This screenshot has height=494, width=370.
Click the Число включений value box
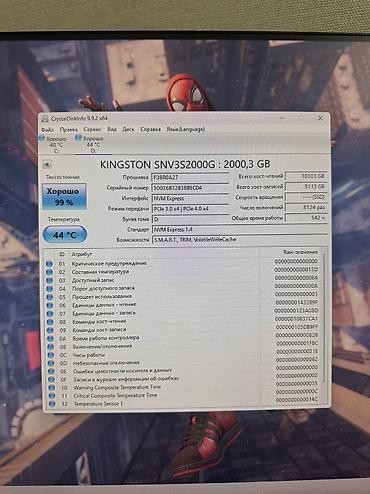tap(306, 207)
